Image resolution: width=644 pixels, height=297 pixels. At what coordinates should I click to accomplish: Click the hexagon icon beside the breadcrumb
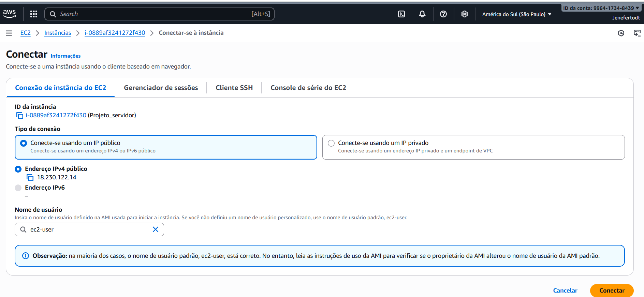[621, 33]
